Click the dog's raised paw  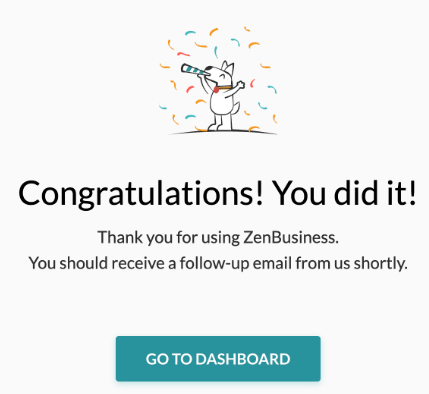[x=241, y=85]
